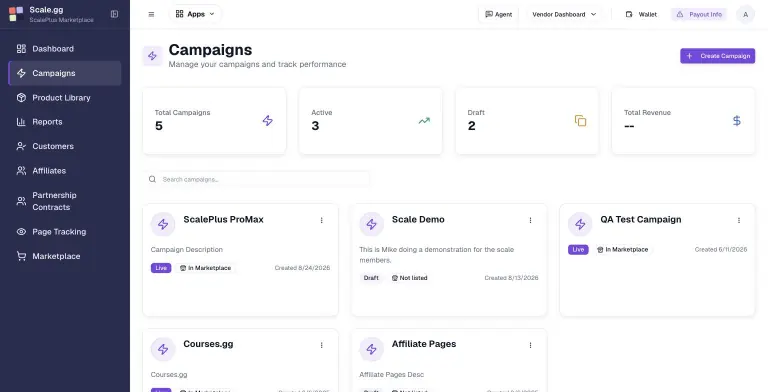Viewport: 768px width, 392px height.
Task: Select Campaigns in the sidebar
Action: 65,73
